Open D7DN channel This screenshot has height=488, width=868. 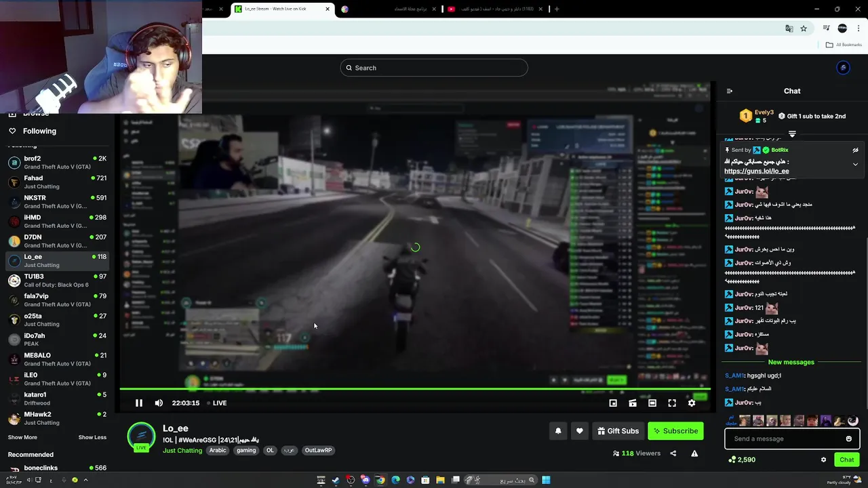click(57, 241)
